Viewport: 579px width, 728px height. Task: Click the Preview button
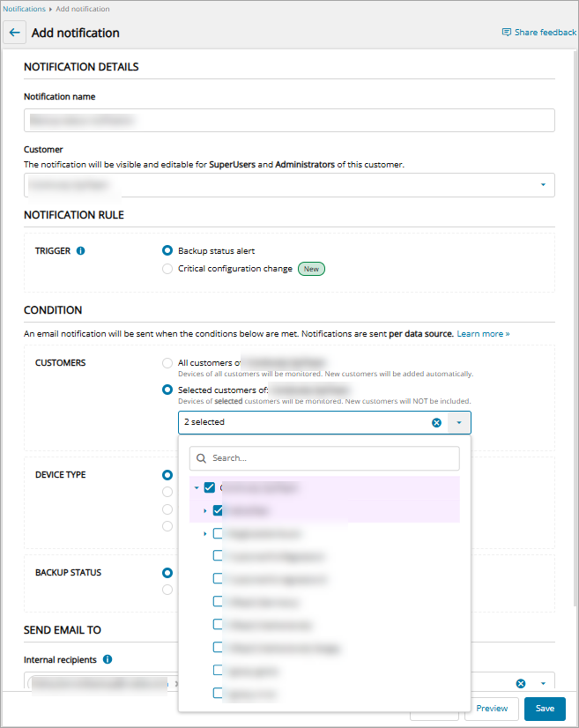tap(492, 709)
